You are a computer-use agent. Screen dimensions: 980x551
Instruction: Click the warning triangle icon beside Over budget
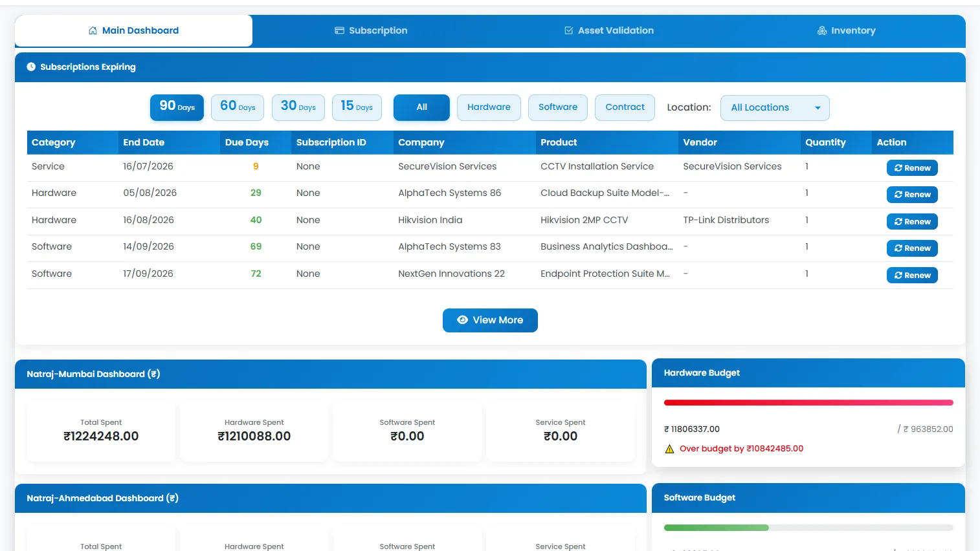tap(670, 449)
